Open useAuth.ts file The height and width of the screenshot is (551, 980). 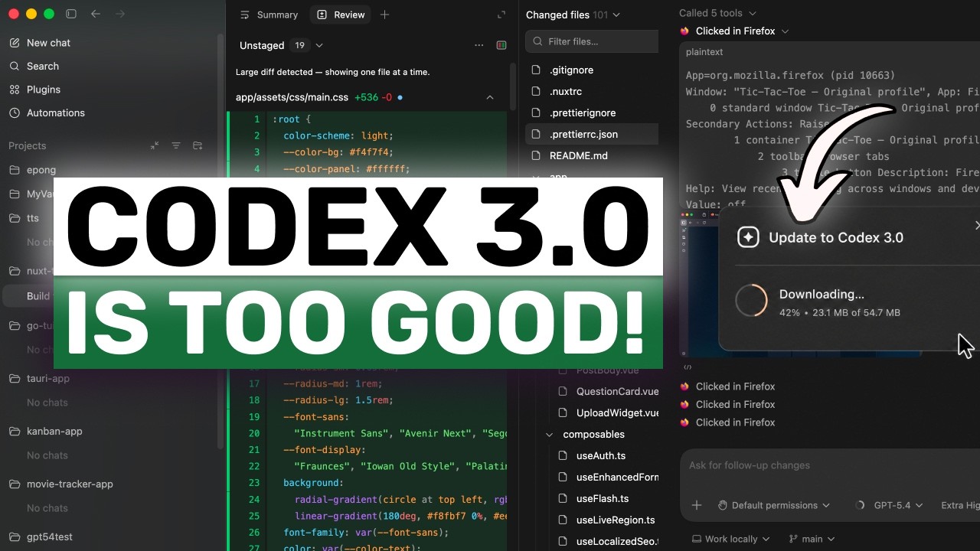coord(600,455)
